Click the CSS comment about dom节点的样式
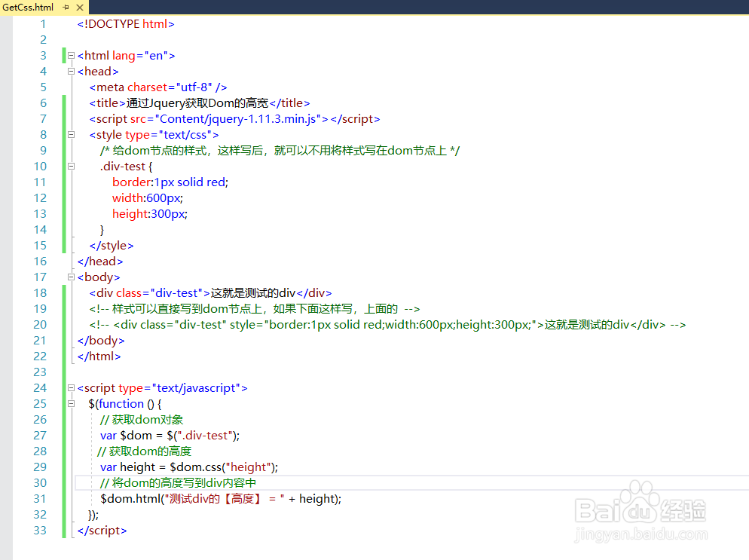This screenshot has height=560, width=749. point(280,151)
